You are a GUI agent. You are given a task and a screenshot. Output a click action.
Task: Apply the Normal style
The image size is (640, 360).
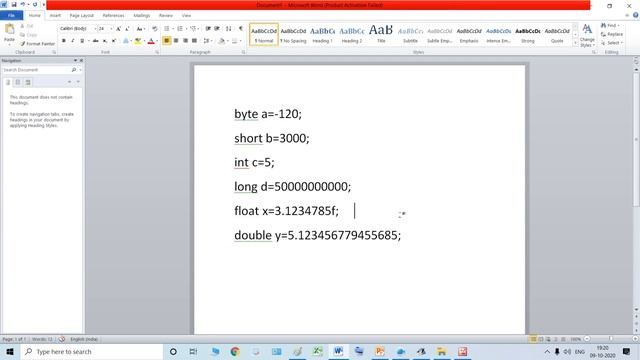coord(264,35)
